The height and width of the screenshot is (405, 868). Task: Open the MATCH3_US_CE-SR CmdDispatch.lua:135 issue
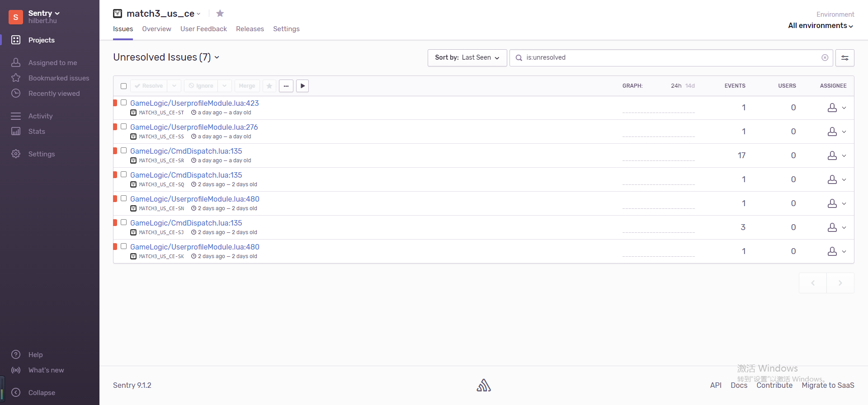186,151
